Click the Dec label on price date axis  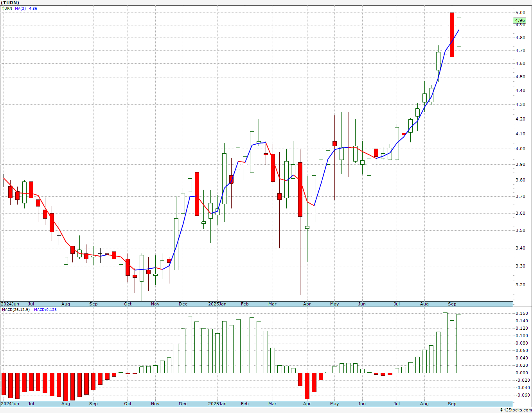pyautogui.click(x=183, y=304)
